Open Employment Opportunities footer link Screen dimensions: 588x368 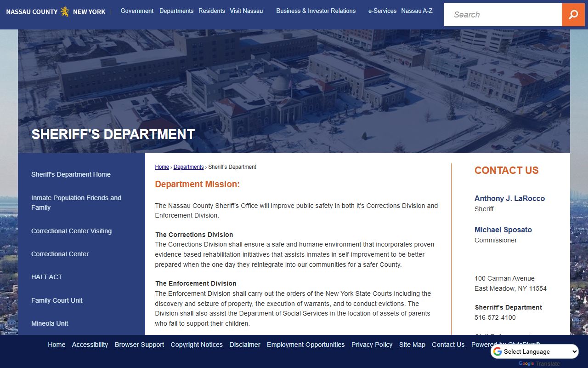(306, 345)
